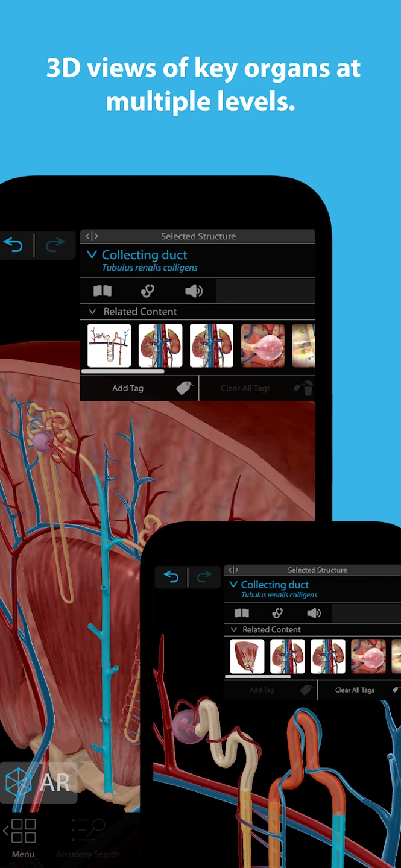Image resolution: width=401 pixels, height=868 pixels.
Task: Open stethoscope pathology icon on lower phone
Action: [x=277, y=614]
